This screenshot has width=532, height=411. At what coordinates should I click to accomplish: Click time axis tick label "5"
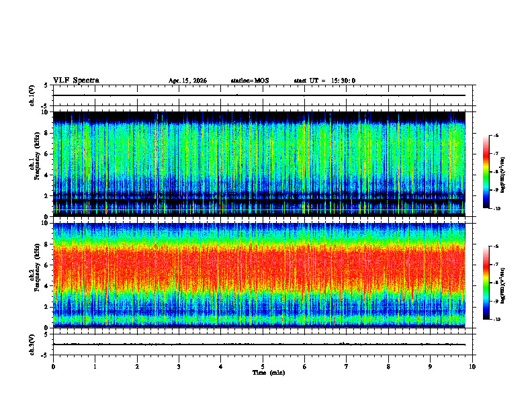(x=263, y=367)
